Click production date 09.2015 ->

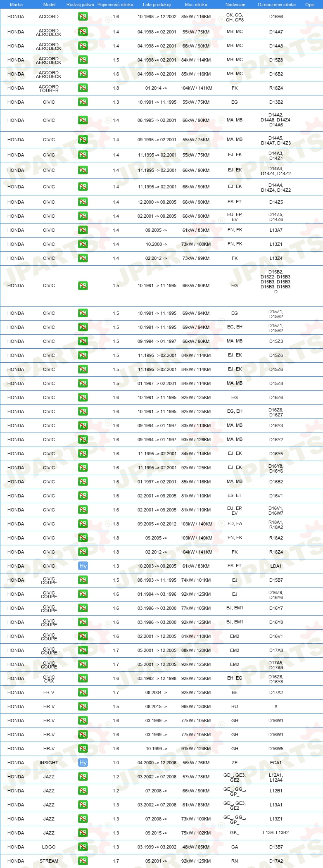(156, 833)
